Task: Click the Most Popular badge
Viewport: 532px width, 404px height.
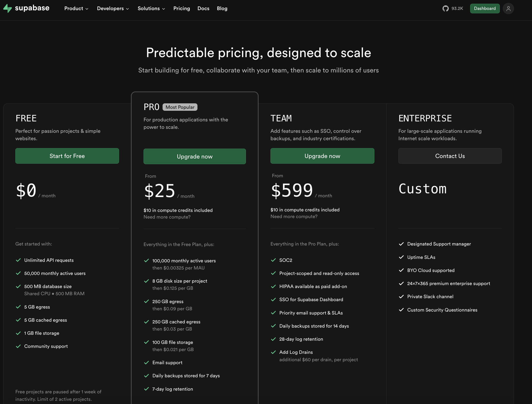Action: (x=180, y=107)
